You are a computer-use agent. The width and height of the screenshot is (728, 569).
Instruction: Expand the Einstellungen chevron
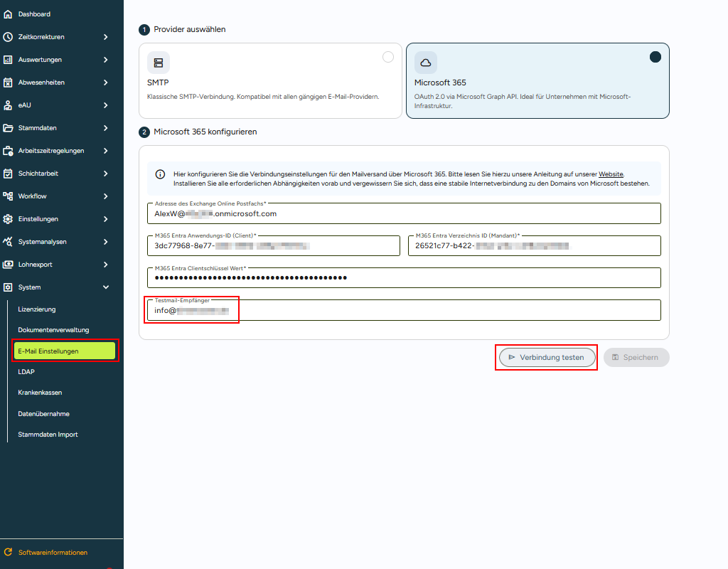[x=106, y=219]
